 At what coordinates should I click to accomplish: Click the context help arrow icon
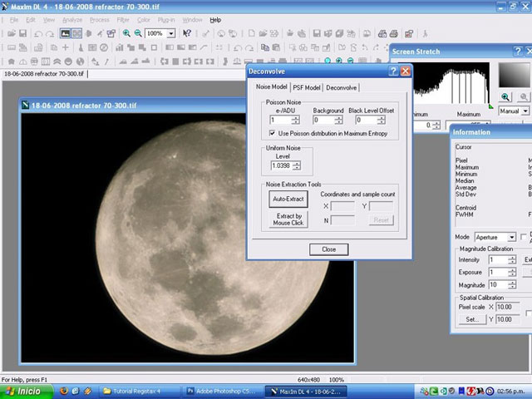tap(187, 33)
